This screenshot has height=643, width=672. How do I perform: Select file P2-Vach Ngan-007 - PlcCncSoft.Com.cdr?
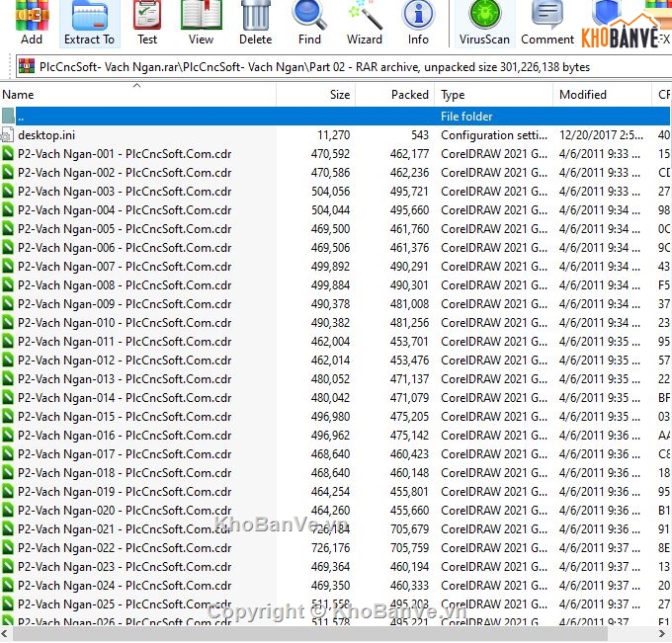[x=125, y=267]
